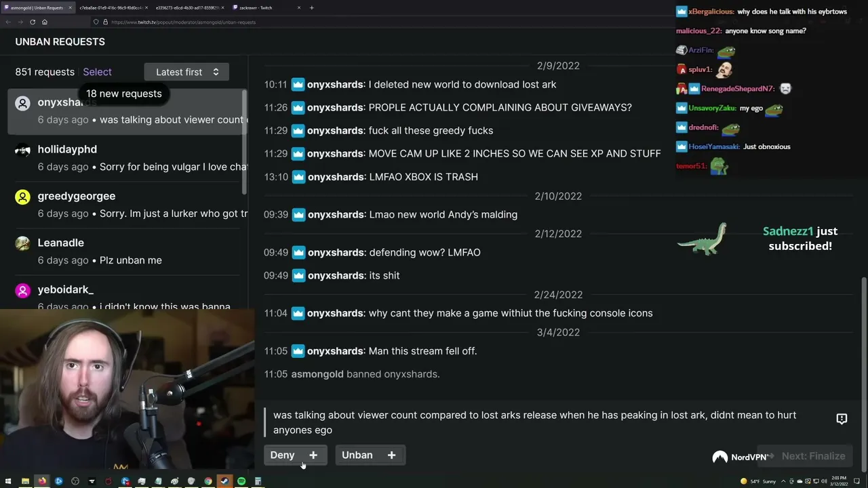
Task: Open OBS Studio from the taskbar
Action: (x=75, y=481)
